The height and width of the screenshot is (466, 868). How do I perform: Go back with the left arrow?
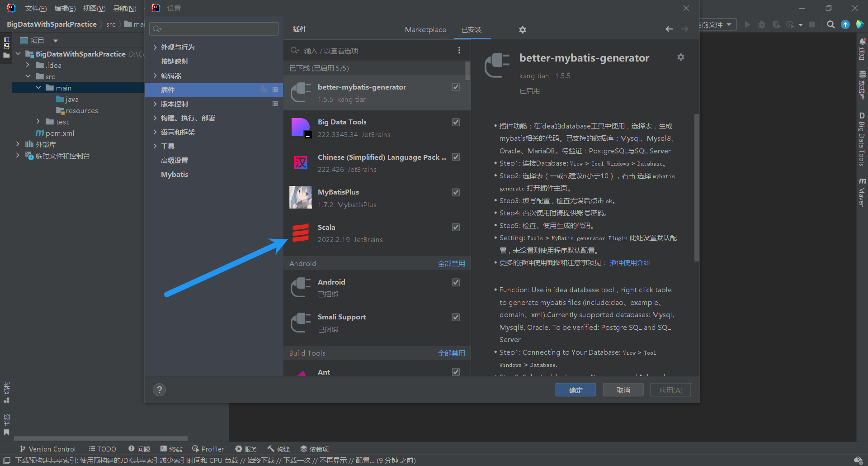tap(669, 29)
